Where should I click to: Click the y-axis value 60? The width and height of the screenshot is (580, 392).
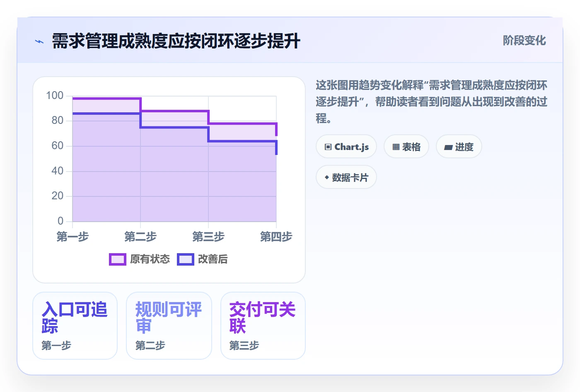(58, 146)
